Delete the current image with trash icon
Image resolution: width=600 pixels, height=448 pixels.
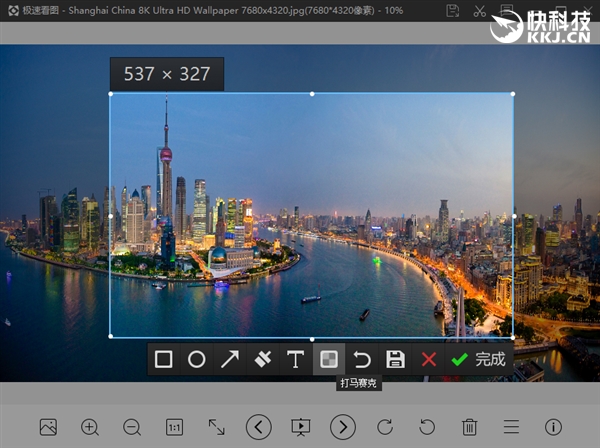(469, 427)
